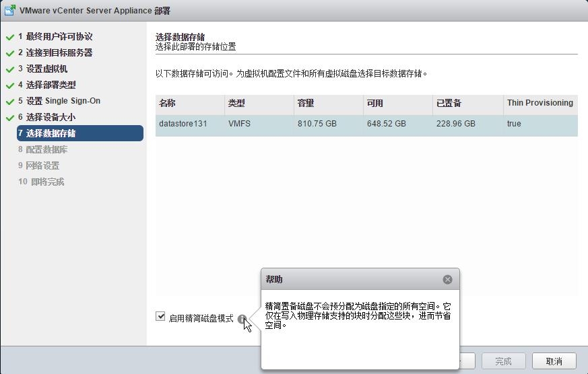Click the 648.52 GB available cell

(x=386, y=124)
